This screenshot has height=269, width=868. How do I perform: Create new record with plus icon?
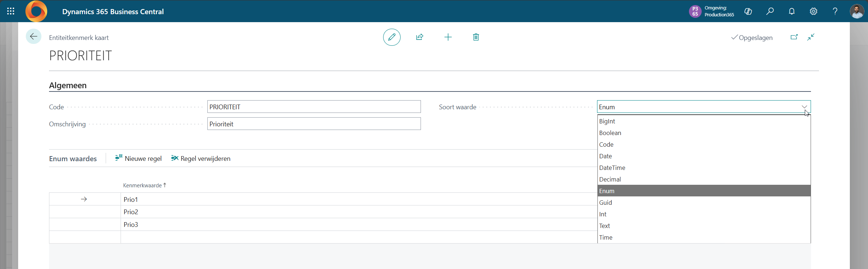pos(448,37)
